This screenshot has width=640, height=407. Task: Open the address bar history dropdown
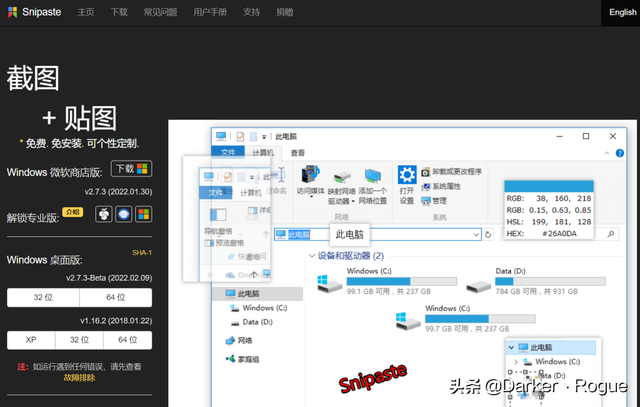coord(476,234)
